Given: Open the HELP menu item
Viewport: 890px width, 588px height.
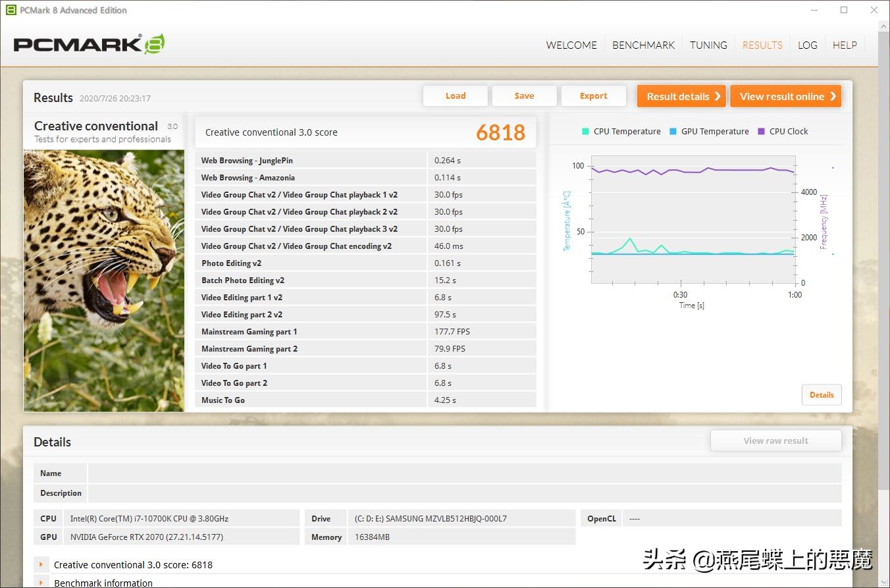Looking at the screenshot, I should (x=845, y=45).
